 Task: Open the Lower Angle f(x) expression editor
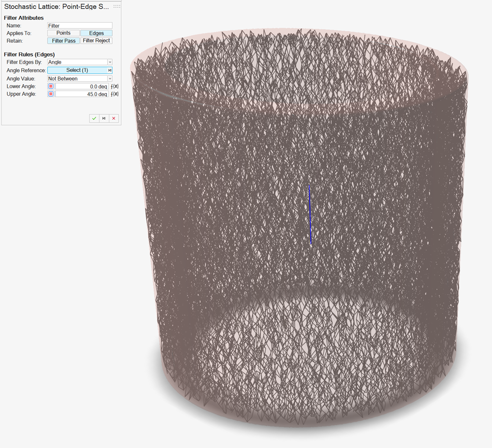(116, 86)
